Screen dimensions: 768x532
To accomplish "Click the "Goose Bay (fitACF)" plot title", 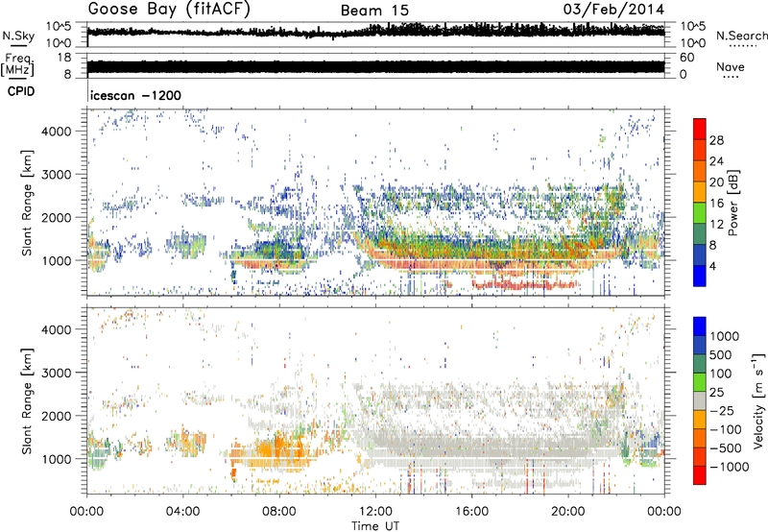I will 170,9.
